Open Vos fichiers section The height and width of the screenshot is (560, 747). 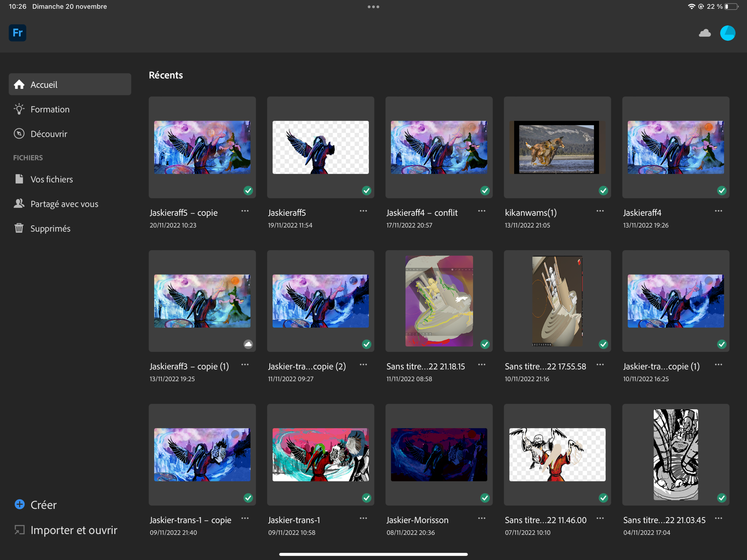[x=52, y=179]
